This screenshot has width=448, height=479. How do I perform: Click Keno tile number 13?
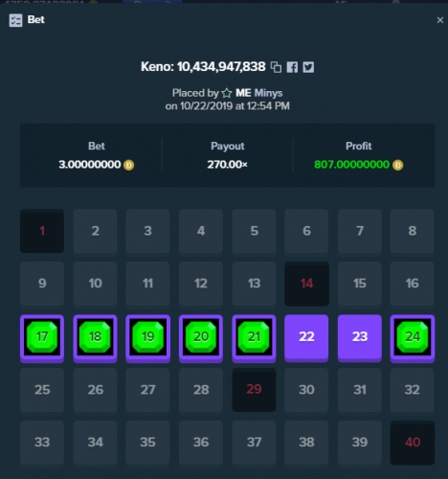[x=254, y=284]
